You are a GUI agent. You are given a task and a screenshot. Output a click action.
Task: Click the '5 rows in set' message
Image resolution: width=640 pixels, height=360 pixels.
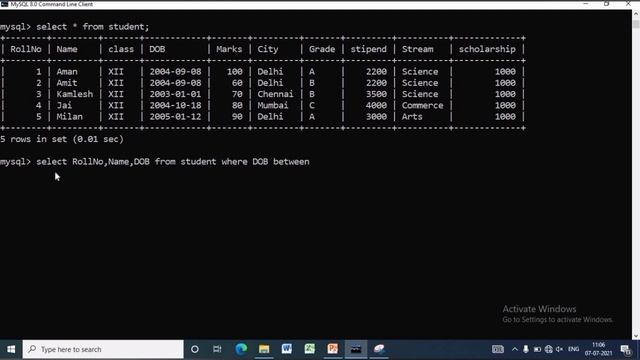pyautogui.click(x=62, y=139)
